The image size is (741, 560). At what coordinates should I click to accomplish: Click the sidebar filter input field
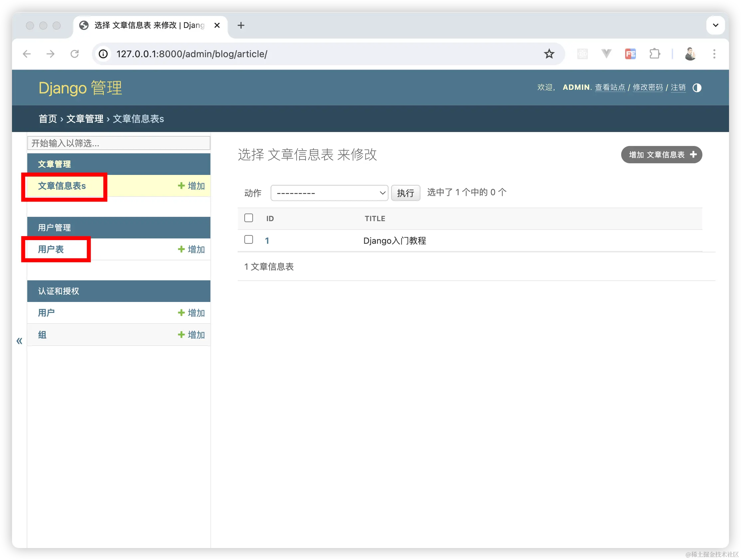(119, 143)
